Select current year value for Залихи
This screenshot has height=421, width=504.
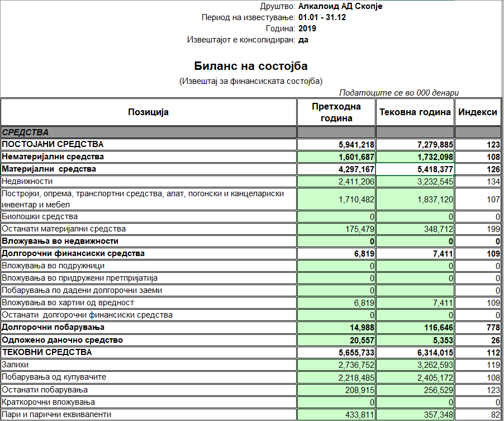coord(415,365)
